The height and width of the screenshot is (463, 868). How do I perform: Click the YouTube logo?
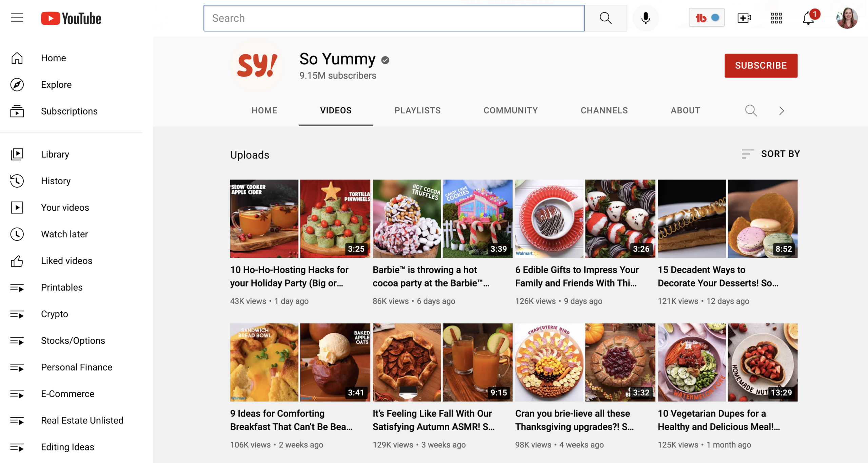click(x=71, y=18)
